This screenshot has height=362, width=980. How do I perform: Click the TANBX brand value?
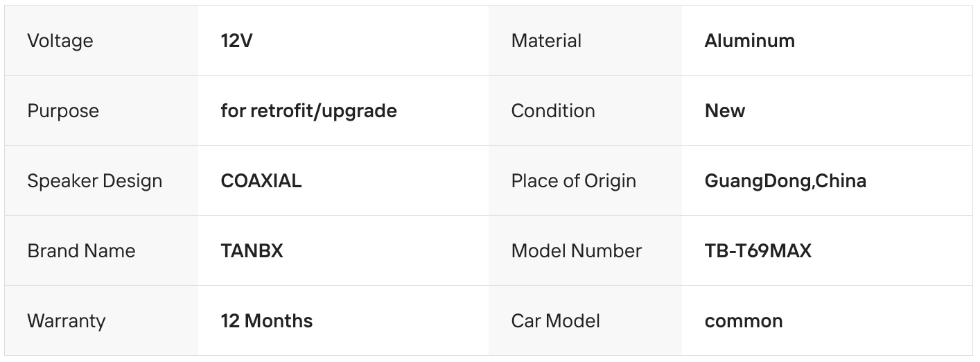click(252, 251)
